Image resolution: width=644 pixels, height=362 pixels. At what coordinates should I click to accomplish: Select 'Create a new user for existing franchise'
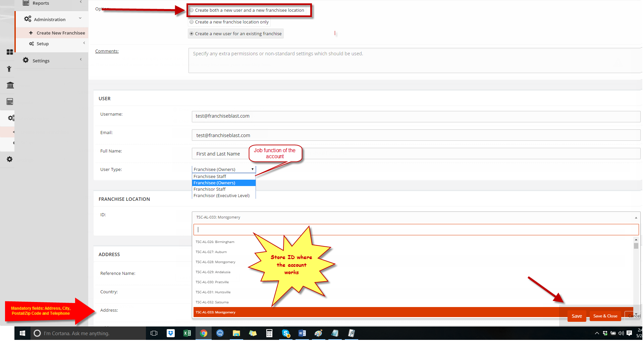[x=192, y=34]
